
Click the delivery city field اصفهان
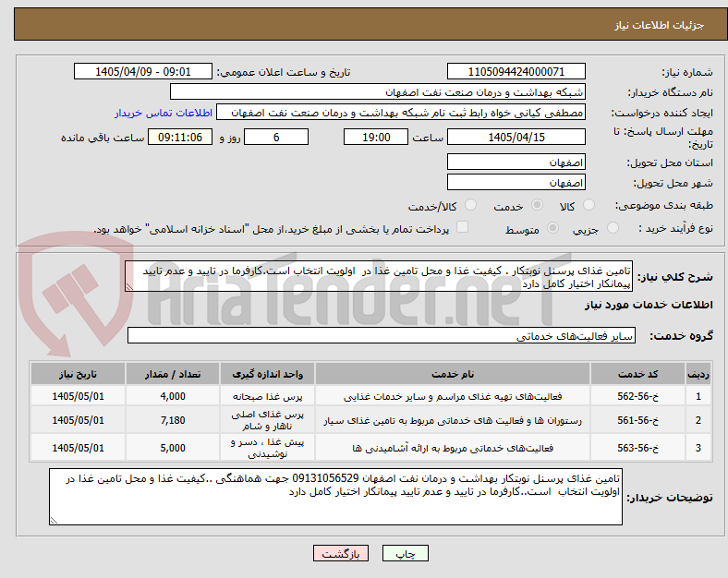(516, 182)
